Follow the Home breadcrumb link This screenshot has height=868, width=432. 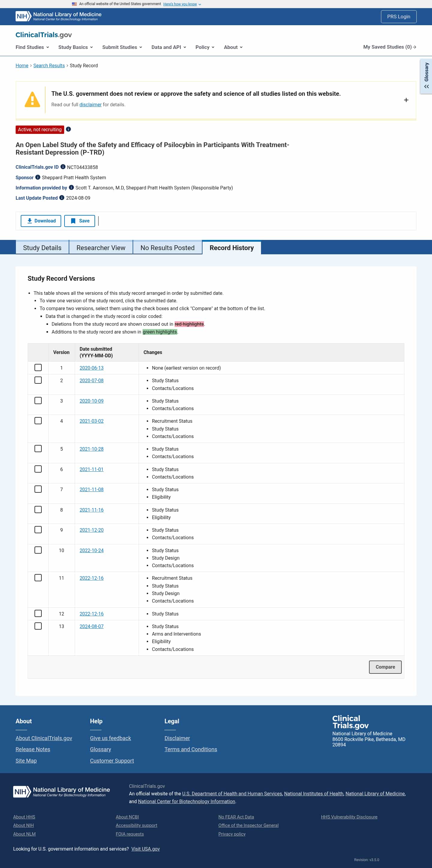[22, 65]
